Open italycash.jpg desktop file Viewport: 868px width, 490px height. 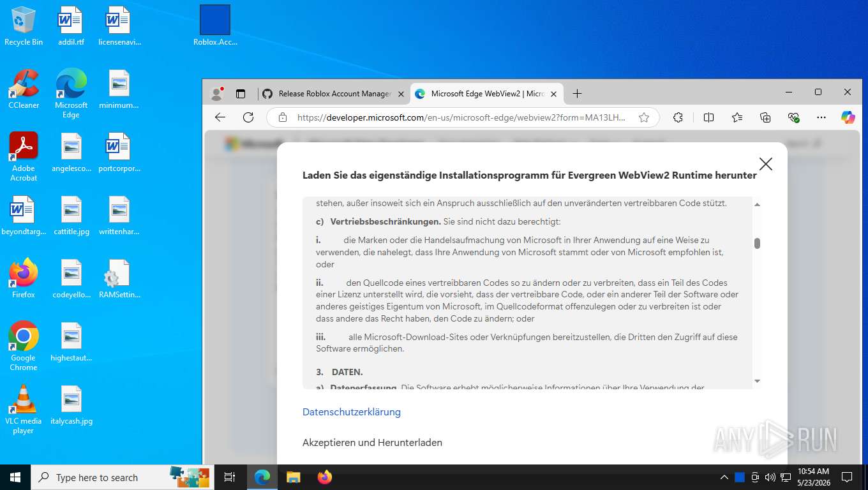(71, 405)
